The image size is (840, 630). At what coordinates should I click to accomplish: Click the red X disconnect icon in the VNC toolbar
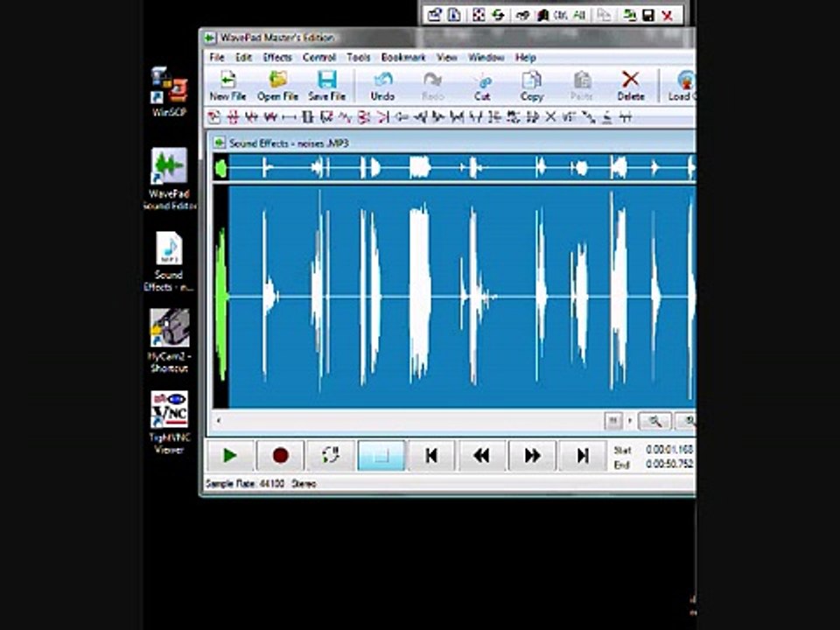pos(667,16)
